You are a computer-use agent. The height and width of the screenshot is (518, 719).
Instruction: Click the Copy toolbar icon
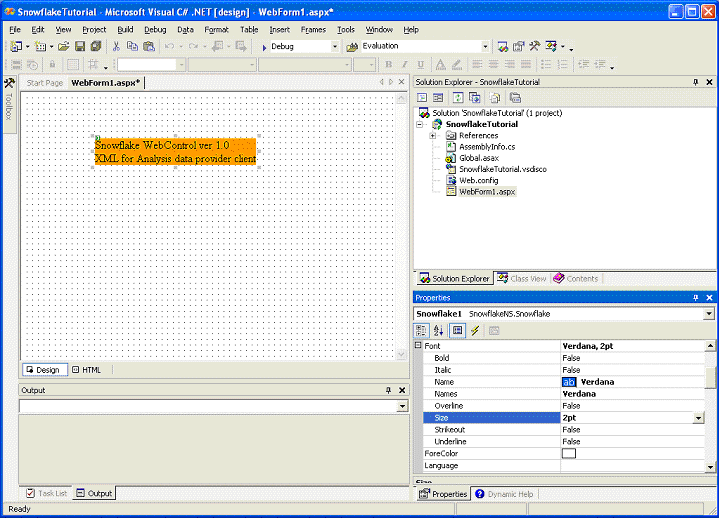pyautogui.click(x=132, y=46)
